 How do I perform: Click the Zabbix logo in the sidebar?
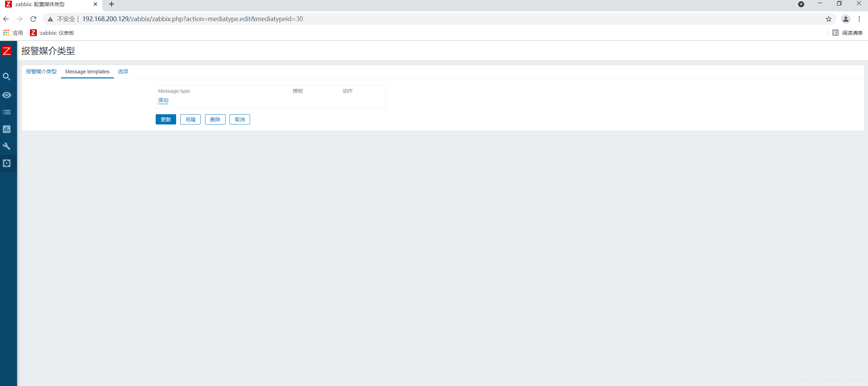pos(7,51)
